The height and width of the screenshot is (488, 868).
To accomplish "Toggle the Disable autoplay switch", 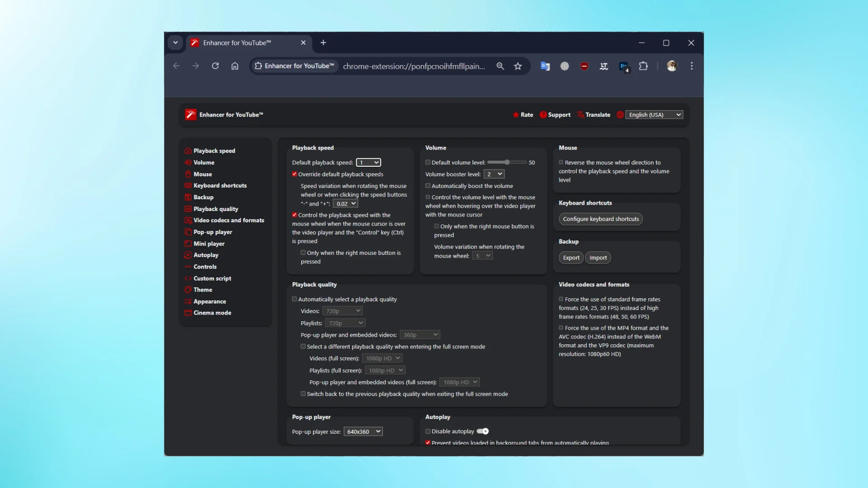I will (x=483, y=431).
